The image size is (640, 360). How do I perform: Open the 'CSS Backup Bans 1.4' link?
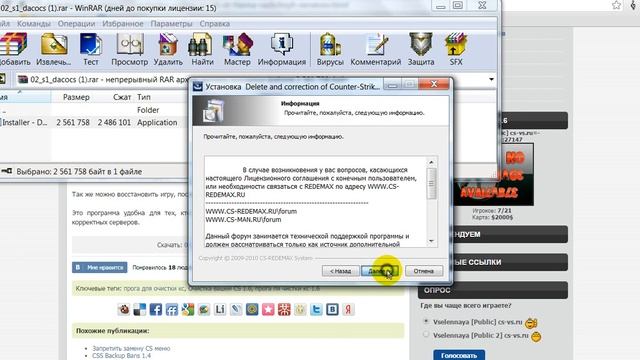click(121, 356)
